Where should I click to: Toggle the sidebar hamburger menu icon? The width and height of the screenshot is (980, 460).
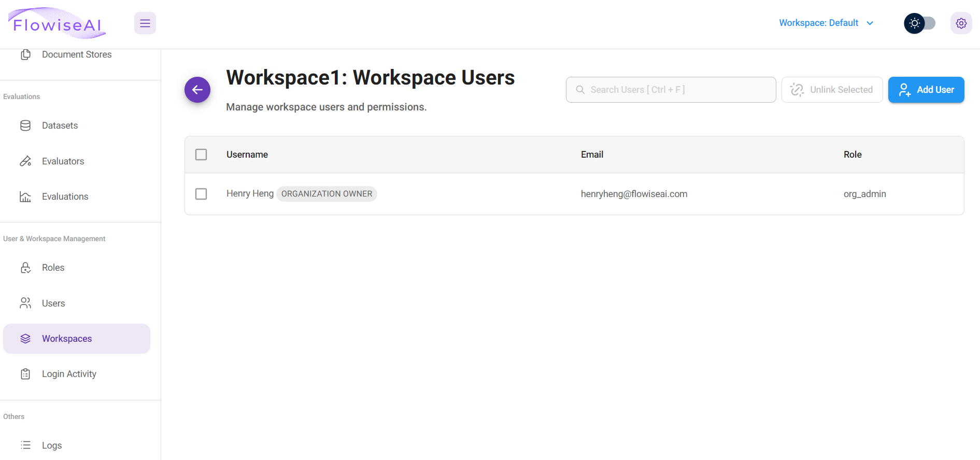[x=145, y=23]
